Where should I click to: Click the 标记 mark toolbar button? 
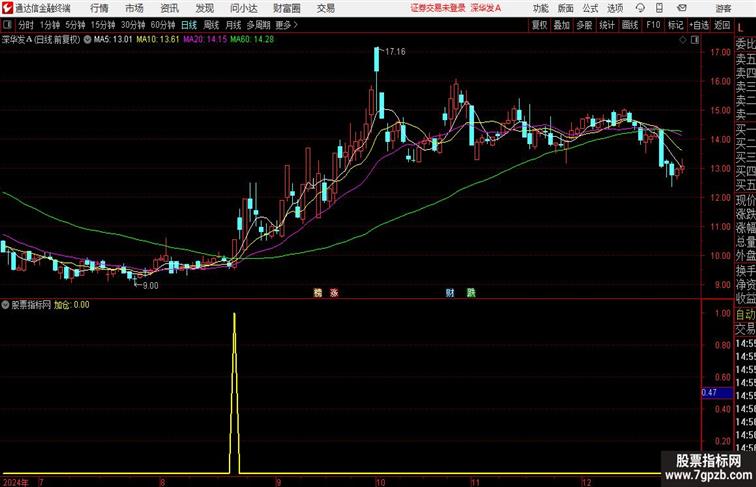(675, 25)
